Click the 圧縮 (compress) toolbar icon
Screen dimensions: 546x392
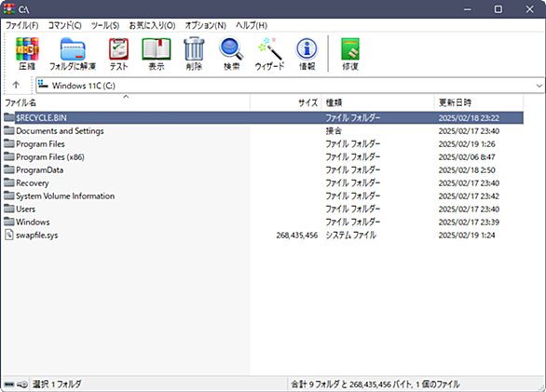pos(27,49)
